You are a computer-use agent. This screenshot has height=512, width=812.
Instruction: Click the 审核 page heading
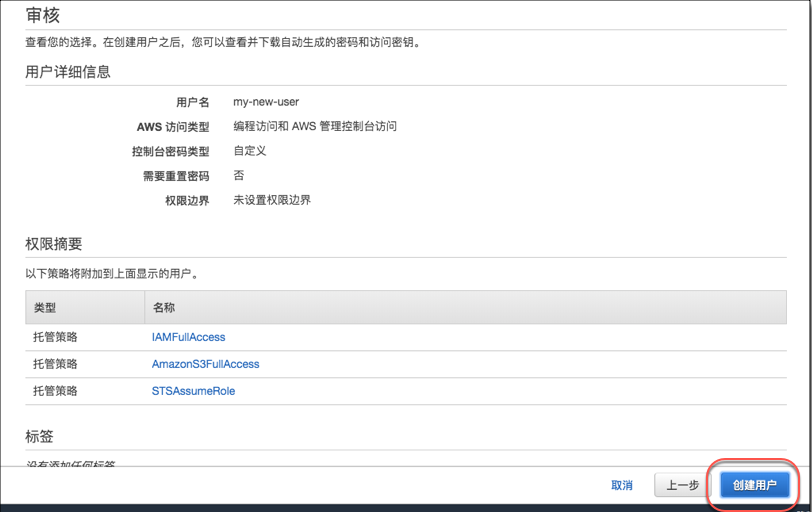tap(42, 15)
